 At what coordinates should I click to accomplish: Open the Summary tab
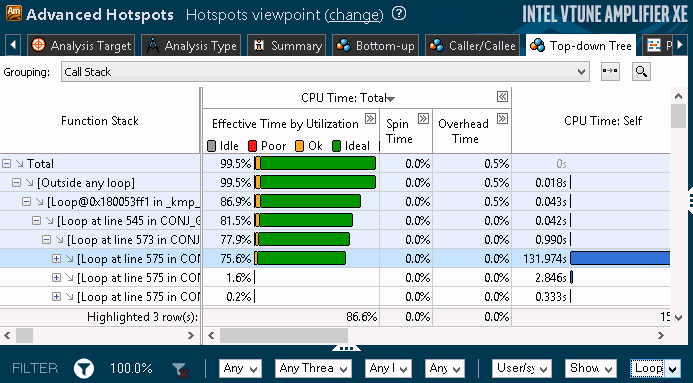pos(286,46)
